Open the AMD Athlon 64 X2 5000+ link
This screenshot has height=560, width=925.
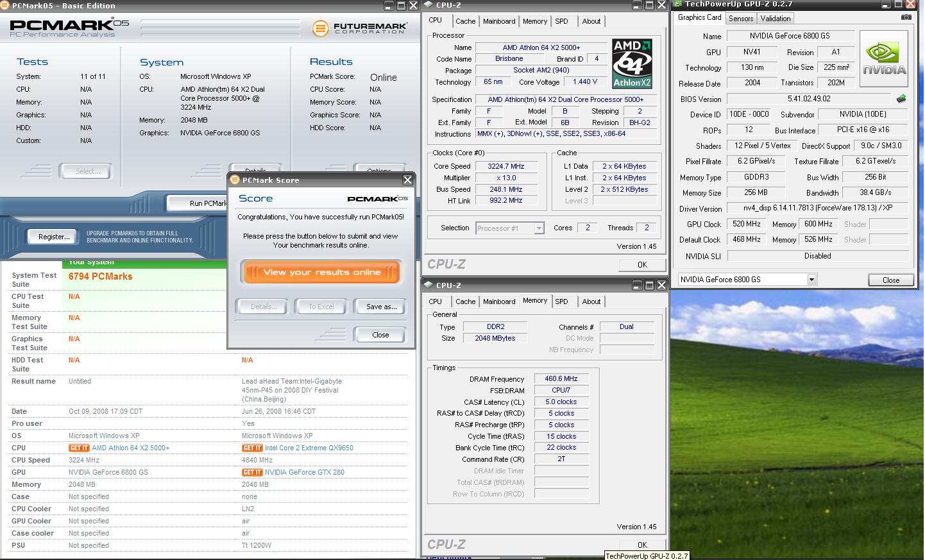pos(130,448)
